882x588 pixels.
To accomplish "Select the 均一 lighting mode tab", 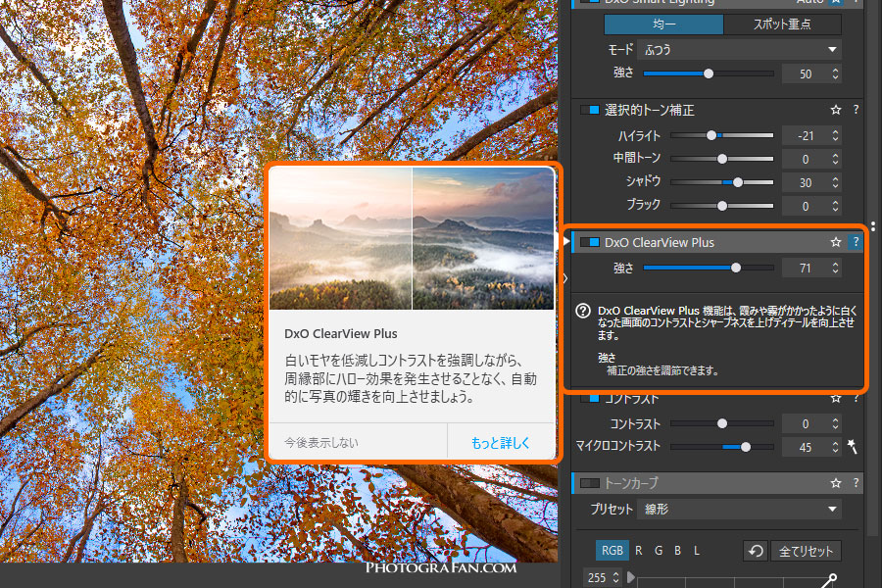I will [x=663, y=24].
